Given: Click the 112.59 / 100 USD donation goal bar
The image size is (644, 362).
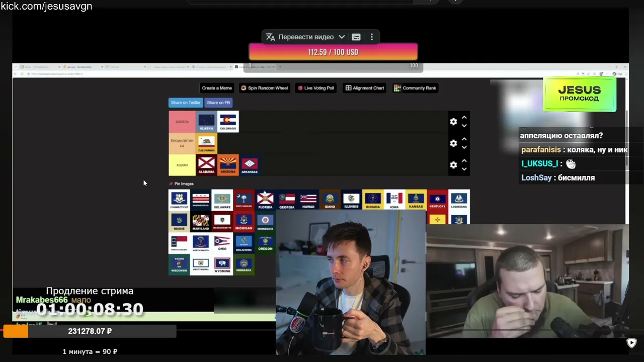Looking at the screenshot, I should 333,52.
